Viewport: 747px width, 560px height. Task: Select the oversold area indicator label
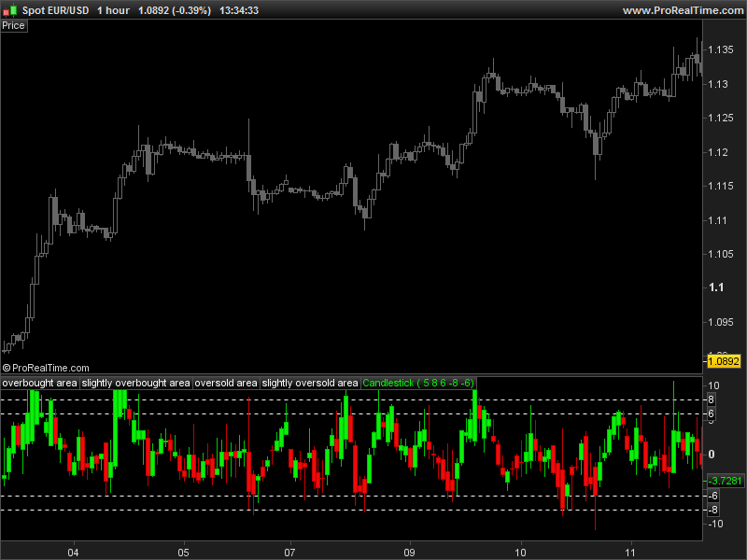tap(226, 383)
